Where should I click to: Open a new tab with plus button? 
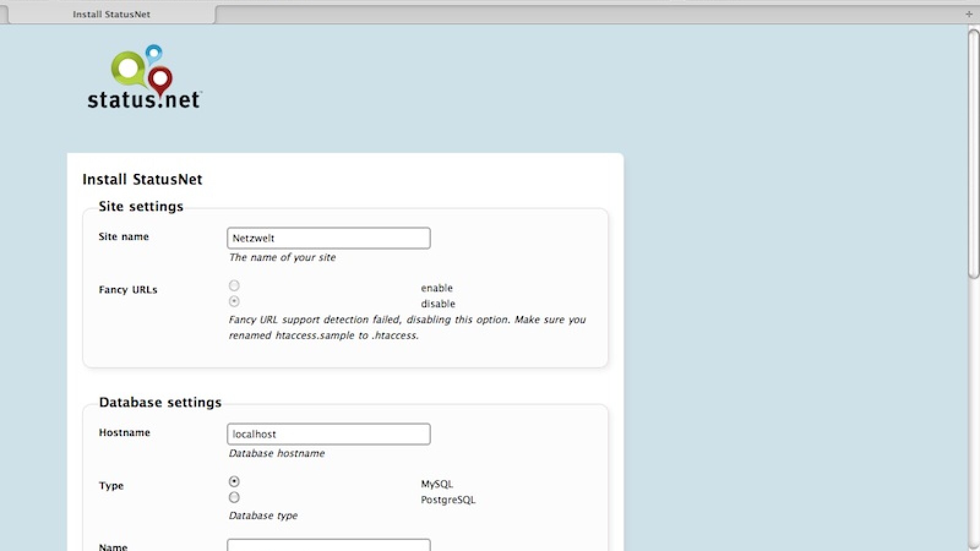pos(969,13)
